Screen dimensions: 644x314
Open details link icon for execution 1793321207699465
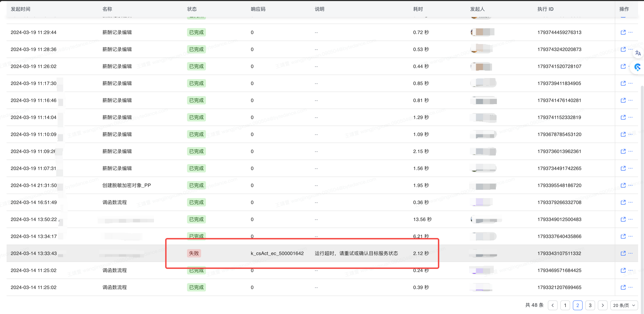coord(623,287)
